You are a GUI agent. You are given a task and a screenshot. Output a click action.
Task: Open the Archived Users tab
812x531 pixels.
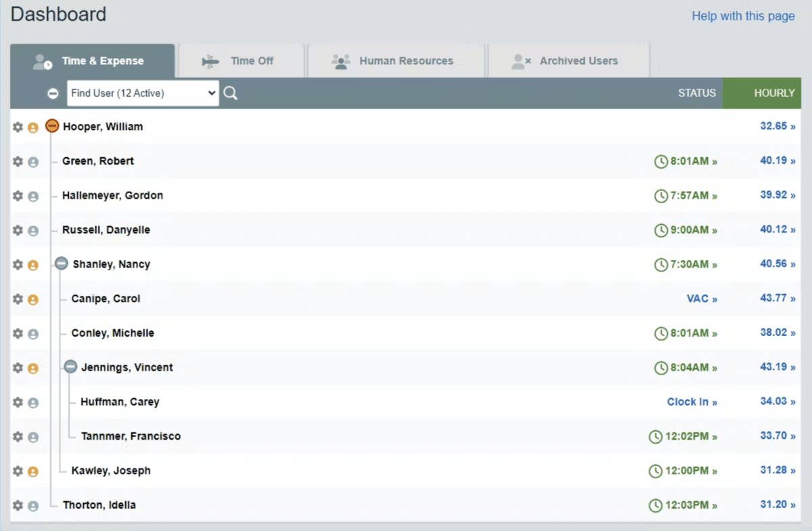pyautogui.click(x=568, y=61)
